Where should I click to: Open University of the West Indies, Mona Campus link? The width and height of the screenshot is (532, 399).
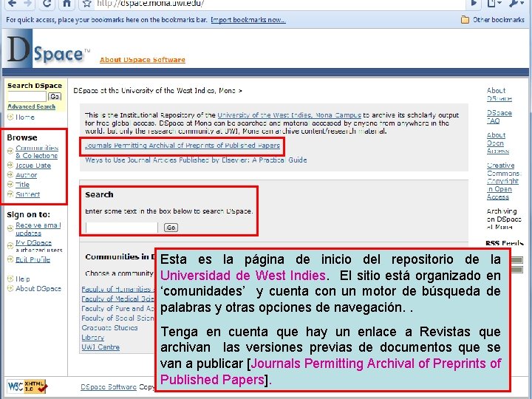(289, 115)
